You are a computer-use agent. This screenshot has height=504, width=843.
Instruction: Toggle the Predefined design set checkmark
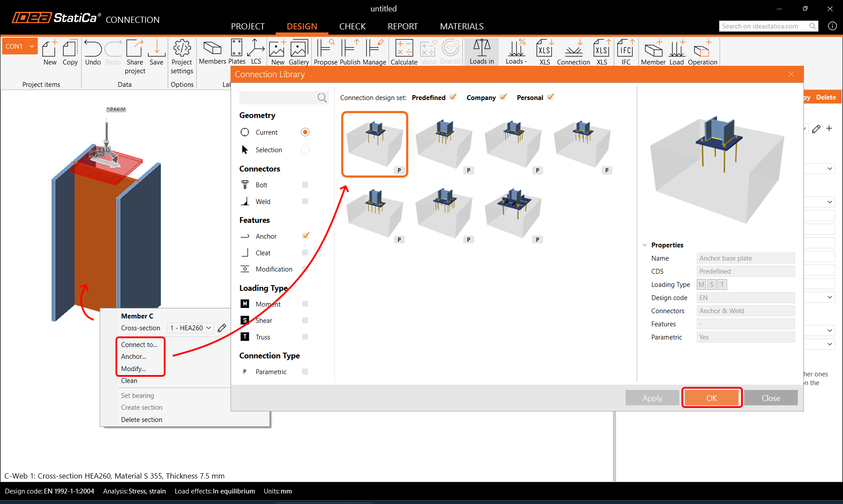pyautogui.click(x=453, y=97)
